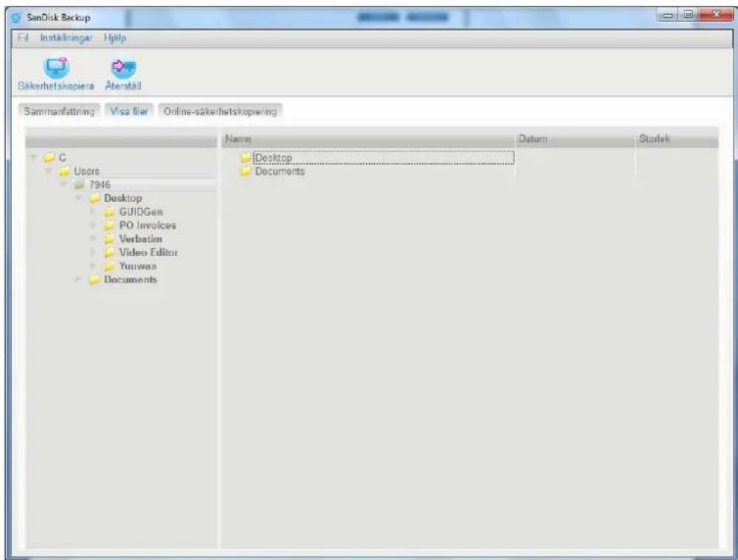
Task: Click the Desktop folder icon in tree
Action: pos(94,198)
